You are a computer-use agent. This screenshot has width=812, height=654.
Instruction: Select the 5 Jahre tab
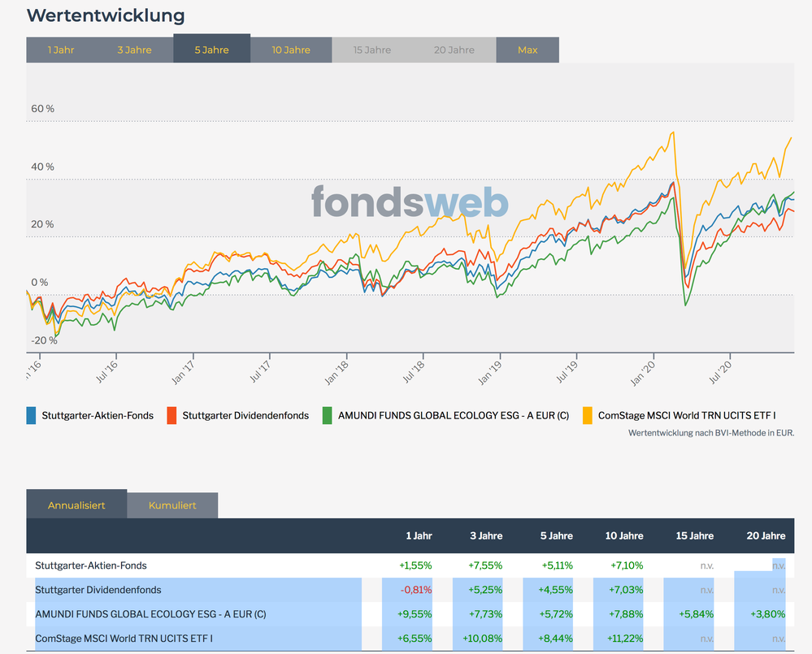point(211,50)
